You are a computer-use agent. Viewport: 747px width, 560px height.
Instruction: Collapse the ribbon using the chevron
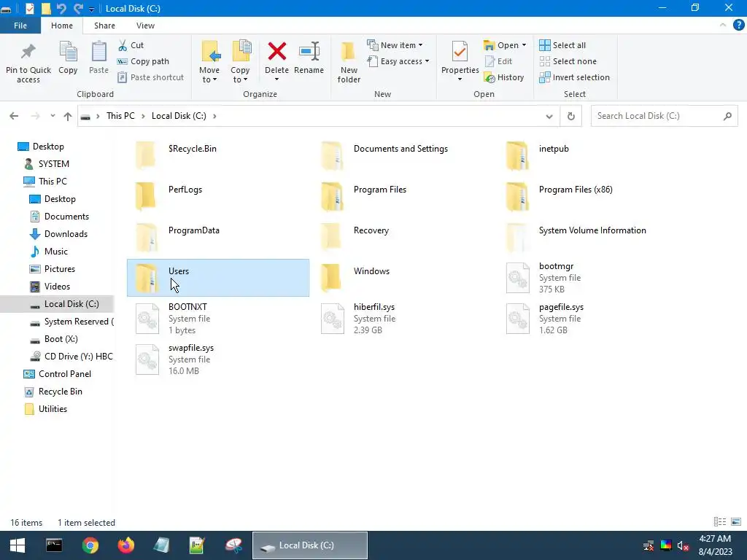coord(723,26)
